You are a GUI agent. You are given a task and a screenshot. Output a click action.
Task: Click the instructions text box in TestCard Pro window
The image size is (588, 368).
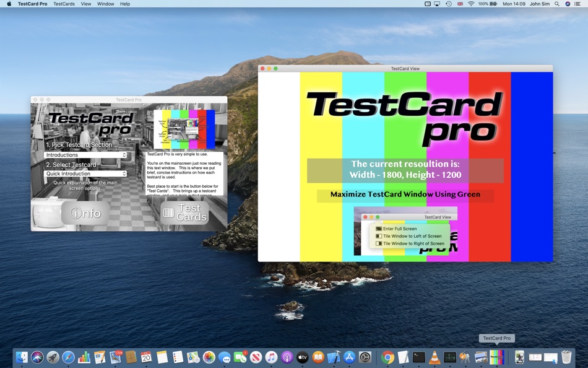[x=184, y=173]
